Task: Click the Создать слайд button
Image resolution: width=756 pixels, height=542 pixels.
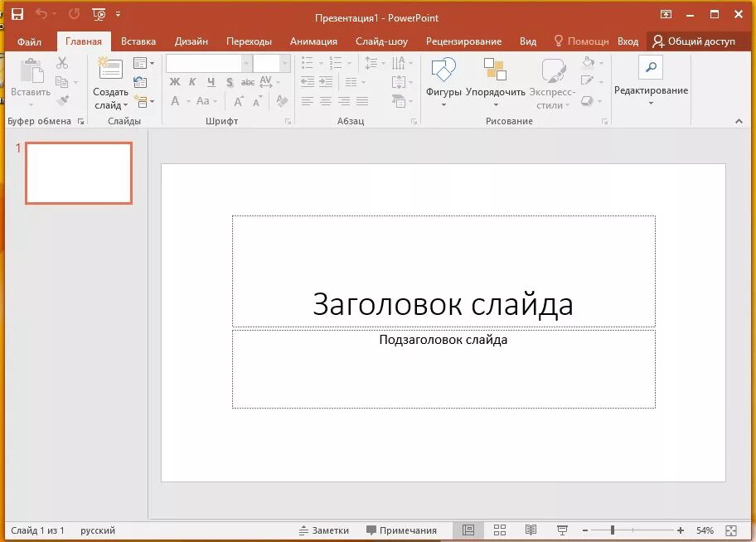Action: click(x=111, y=84)
